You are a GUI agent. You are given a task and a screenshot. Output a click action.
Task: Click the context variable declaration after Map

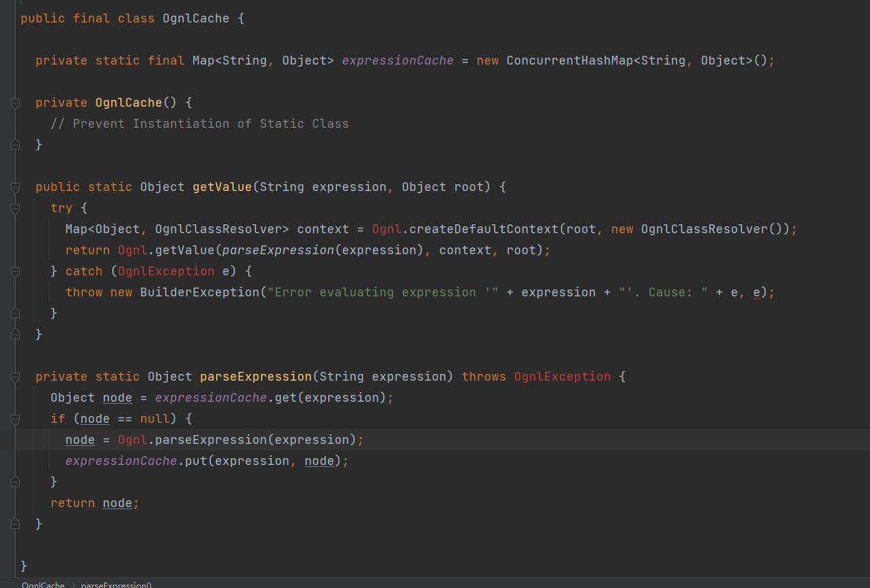tap(323, 229)
